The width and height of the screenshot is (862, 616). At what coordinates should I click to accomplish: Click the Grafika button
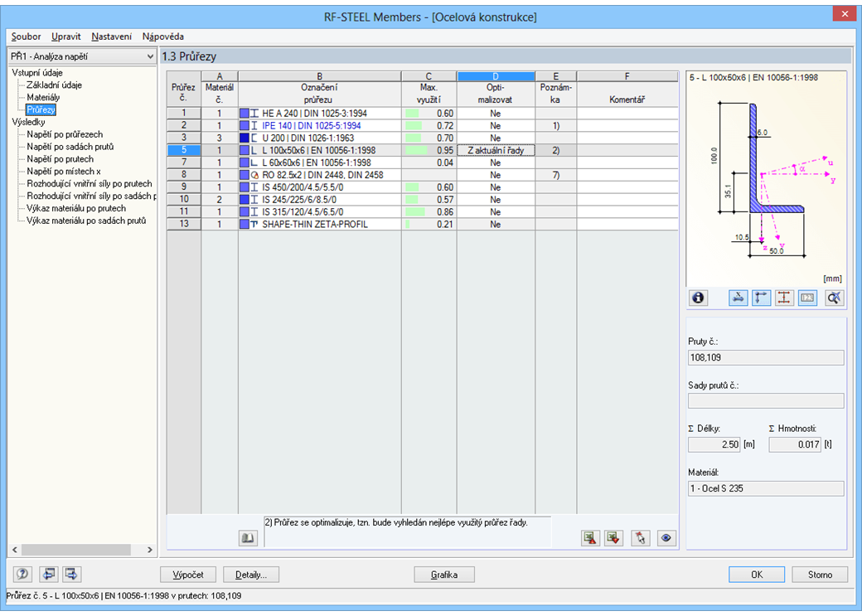444,575
